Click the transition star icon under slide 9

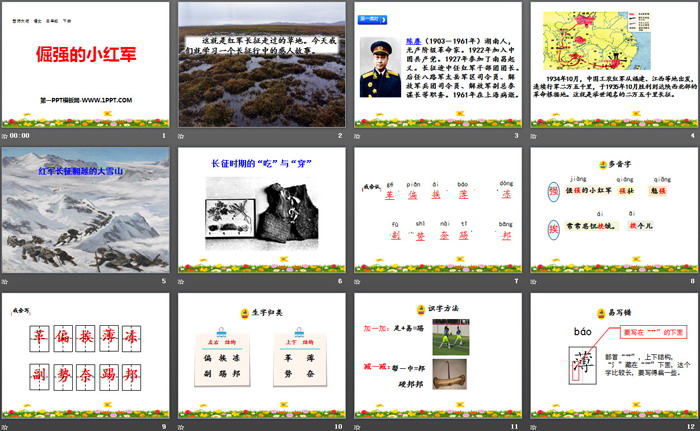(4, 427)
